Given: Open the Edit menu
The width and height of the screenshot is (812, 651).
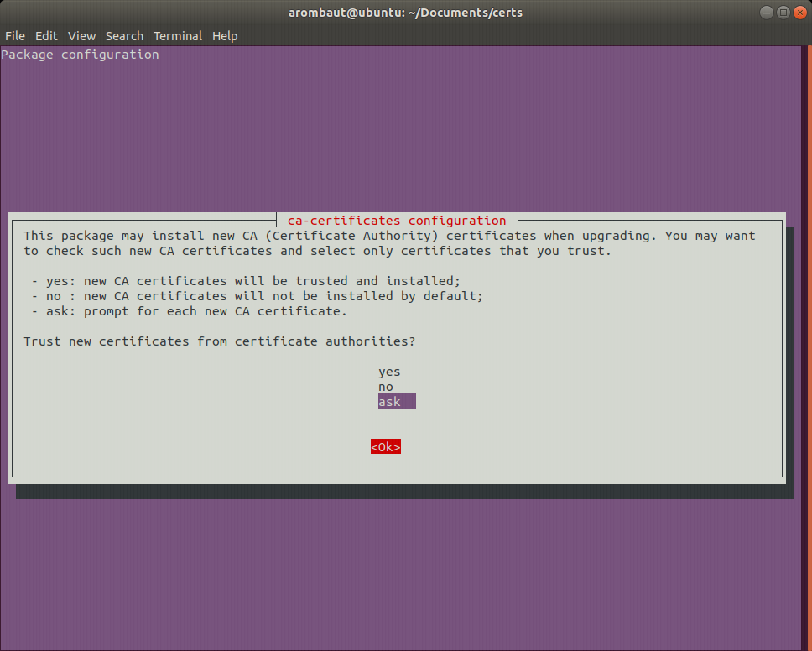Looking at the screenshot, I should tap(46, 36).
